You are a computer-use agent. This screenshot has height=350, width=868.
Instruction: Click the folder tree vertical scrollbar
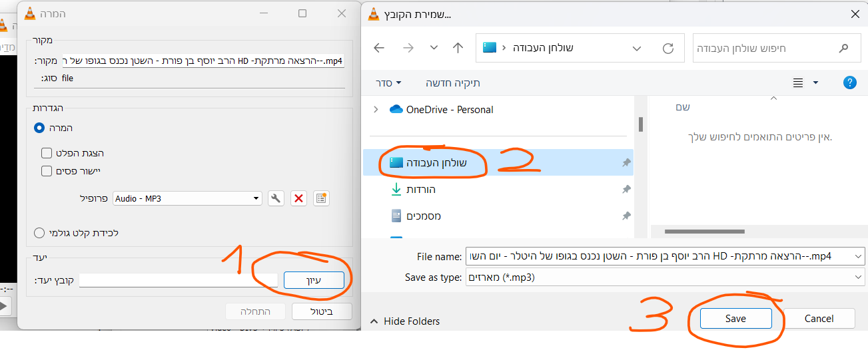point(641,124)
